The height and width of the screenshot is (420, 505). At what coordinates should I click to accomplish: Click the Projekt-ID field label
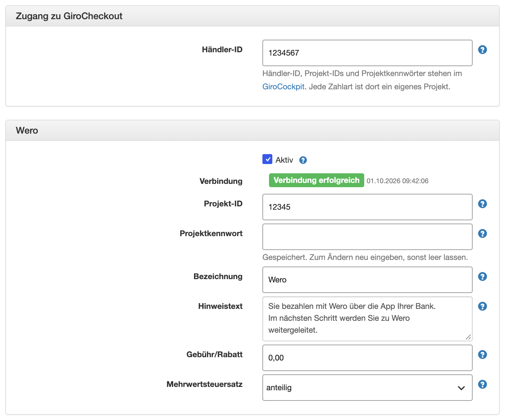tap(223, 204)
